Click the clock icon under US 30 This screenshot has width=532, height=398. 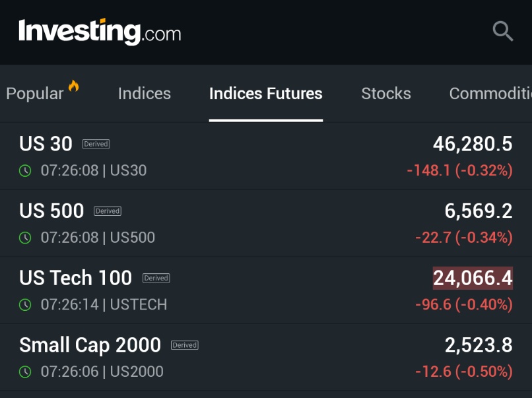click(25, 171)
